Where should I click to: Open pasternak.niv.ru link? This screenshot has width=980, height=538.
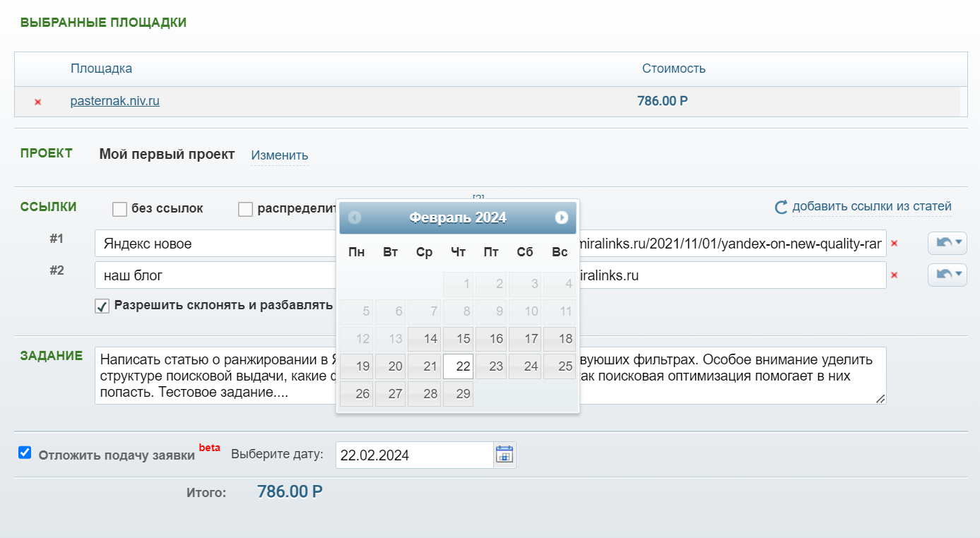coord(115,101)
